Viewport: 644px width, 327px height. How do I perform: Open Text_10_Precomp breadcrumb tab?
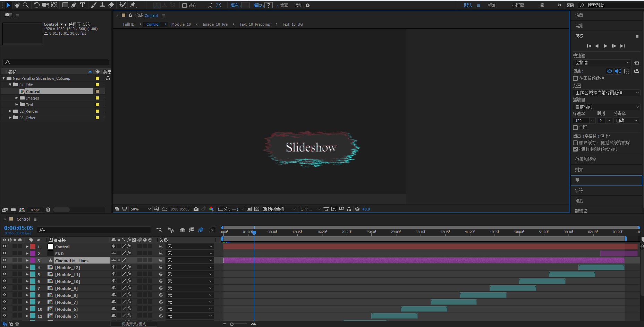pyautogui.click(x=255, y=24)
